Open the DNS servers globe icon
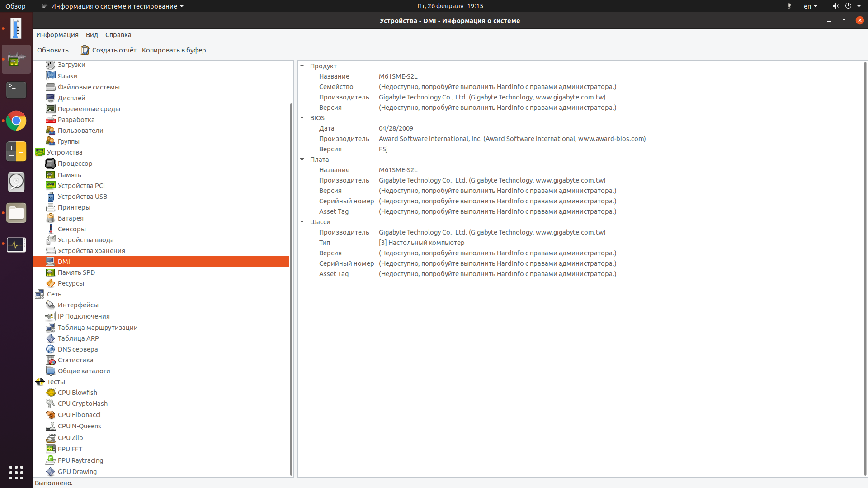The height and width of the screenshot is (488, 868). tap(50, 349)
